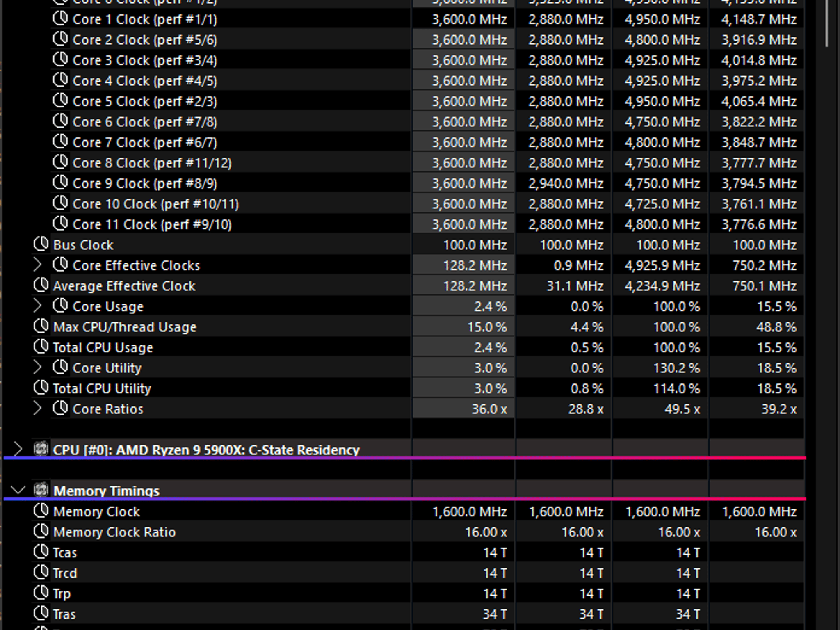Click the icon beside Trp
Screen dimensions: 840x630
tap(41, 593)
